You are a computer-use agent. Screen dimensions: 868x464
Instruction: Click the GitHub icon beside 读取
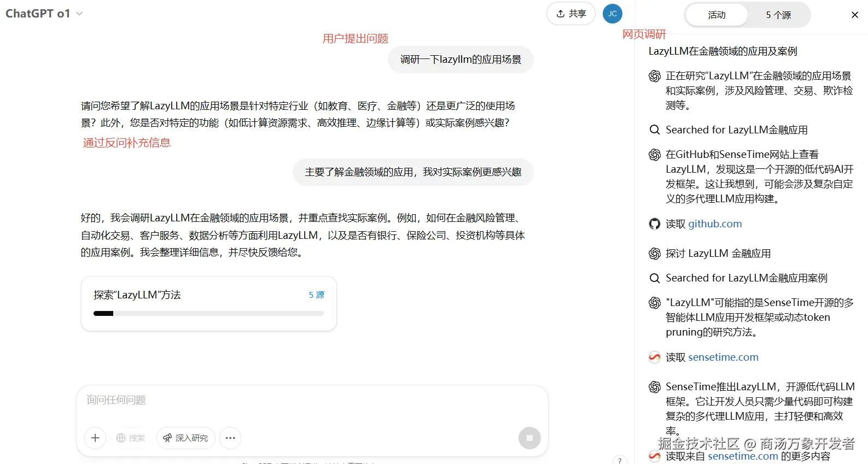coord(655,224)
